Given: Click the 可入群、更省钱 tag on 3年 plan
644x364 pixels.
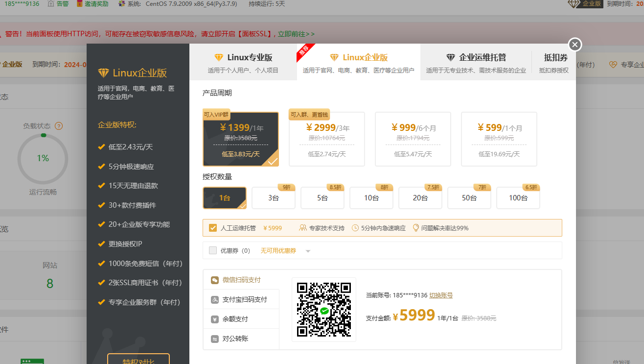Looking at the screenshot, I should pos(309,115).
